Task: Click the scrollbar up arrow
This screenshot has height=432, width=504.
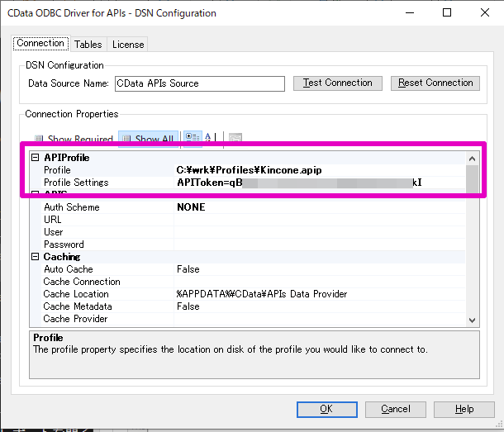Action: (472, 159)
